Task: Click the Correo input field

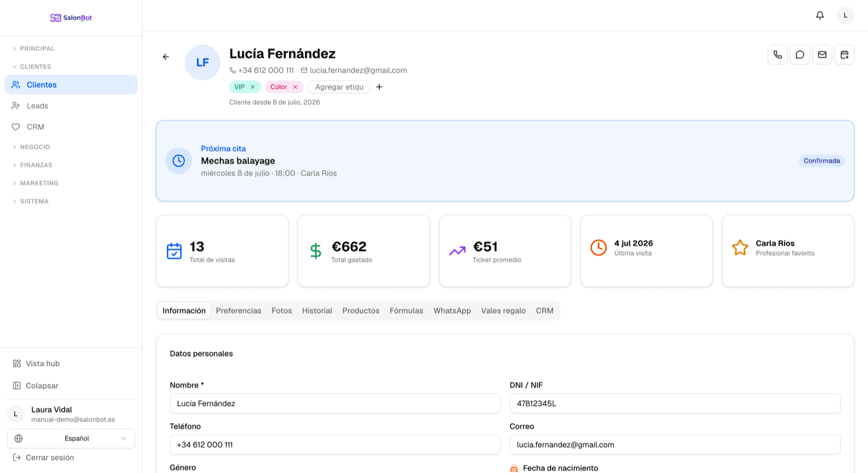Action: (x=675, y=445)
